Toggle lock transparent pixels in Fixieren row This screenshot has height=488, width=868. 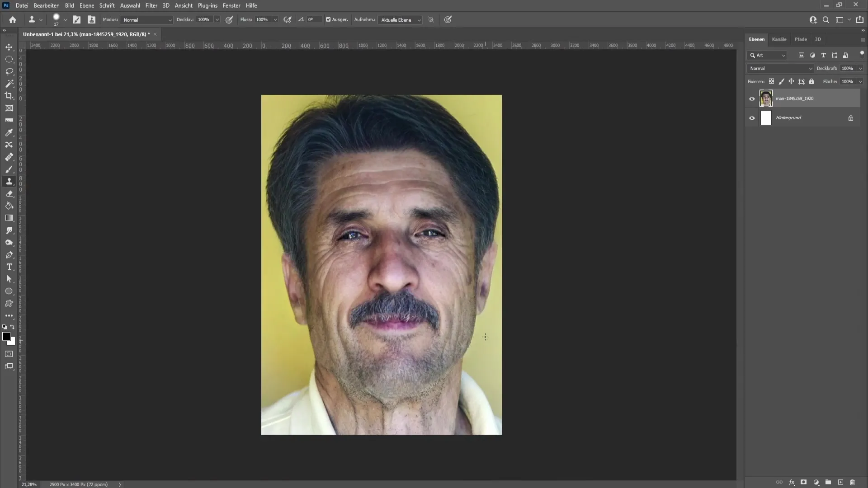pyautogui.click(x=771, y=81)
